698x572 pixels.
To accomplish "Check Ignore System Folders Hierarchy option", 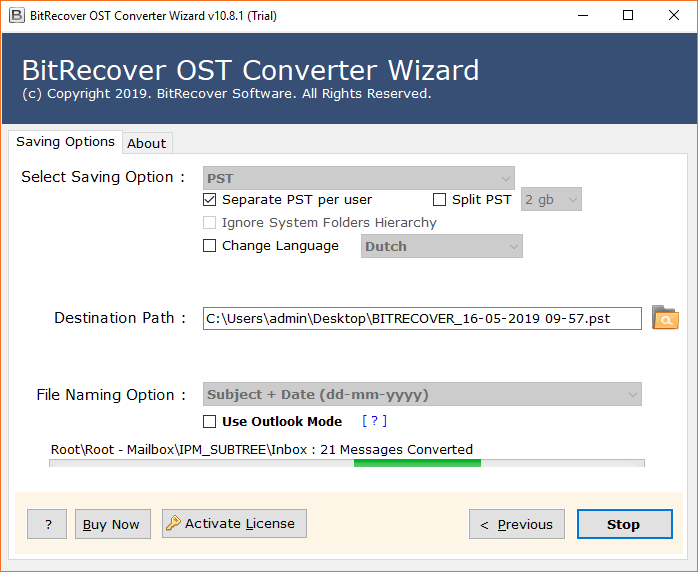I will (x=209, y=223).
